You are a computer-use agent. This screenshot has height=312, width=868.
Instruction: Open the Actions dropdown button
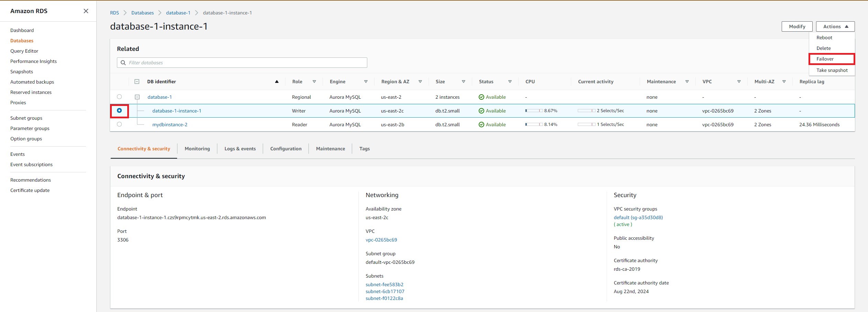pos(835,26)
